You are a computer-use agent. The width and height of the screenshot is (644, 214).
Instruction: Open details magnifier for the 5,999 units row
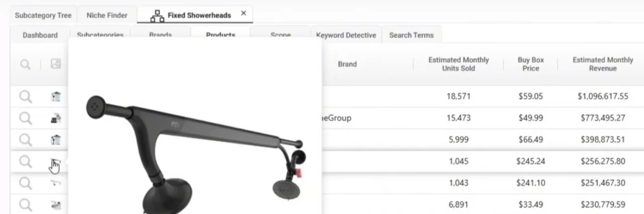[x=25, y=139]
